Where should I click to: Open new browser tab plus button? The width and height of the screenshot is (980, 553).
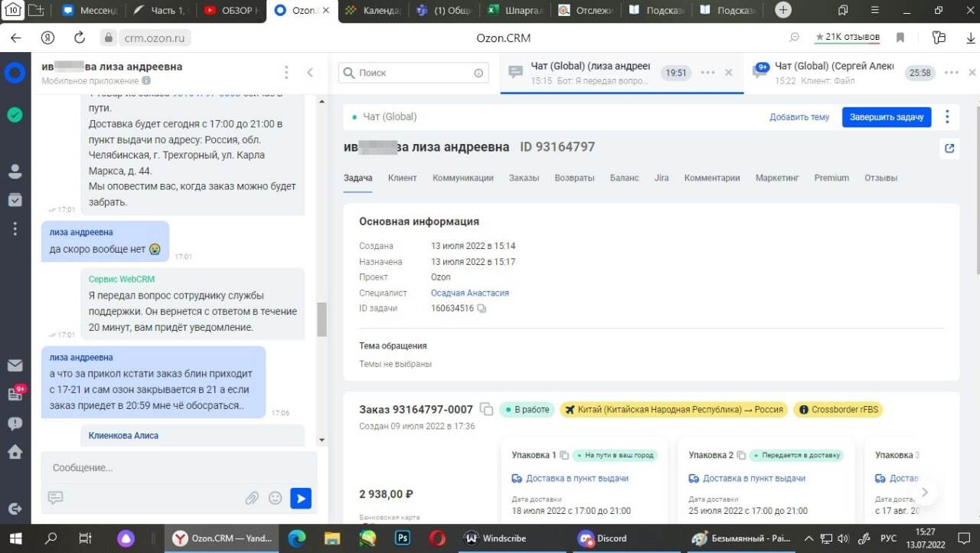click(x=782, y=10)
